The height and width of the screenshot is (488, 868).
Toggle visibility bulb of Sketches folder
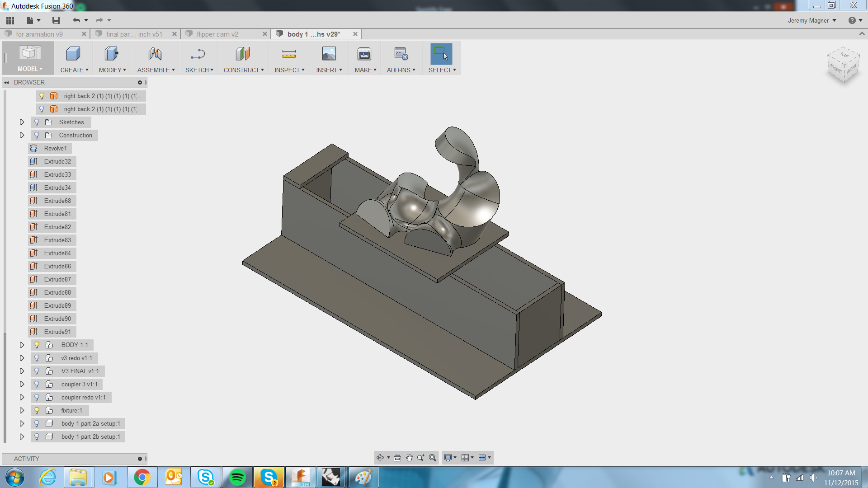(x=37, y=122)
